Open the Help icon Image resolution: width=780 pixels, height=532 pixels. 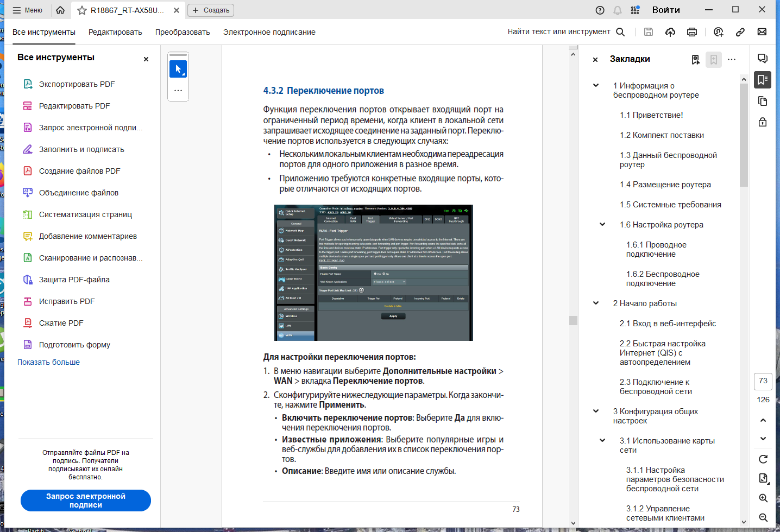tap(600, 10)
